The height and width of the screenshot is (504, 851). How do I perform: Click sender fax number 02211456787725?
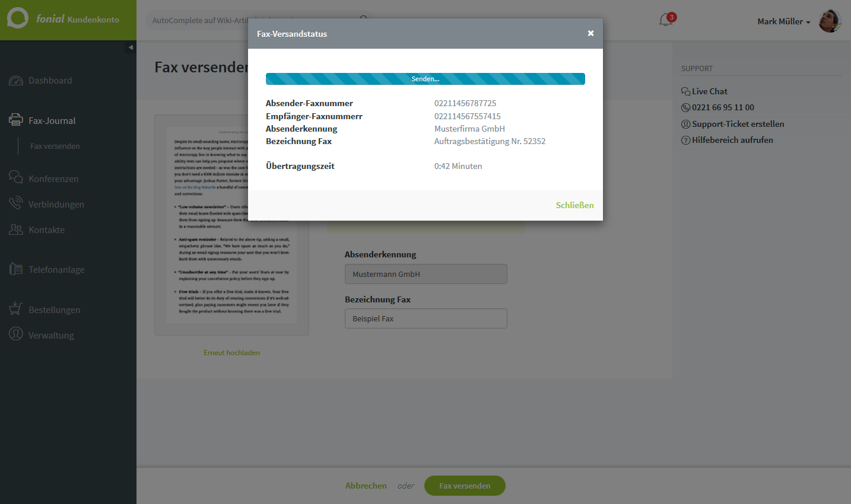[x=465, y=103]
